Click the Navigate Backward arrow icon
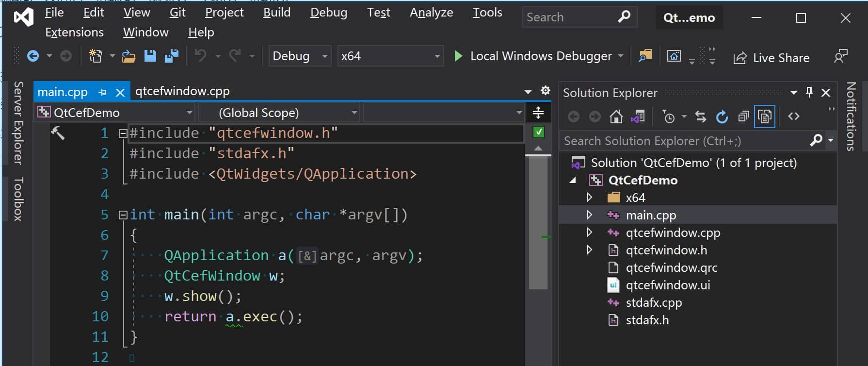Viewport: 868px width, 366px height. [32, 56]
